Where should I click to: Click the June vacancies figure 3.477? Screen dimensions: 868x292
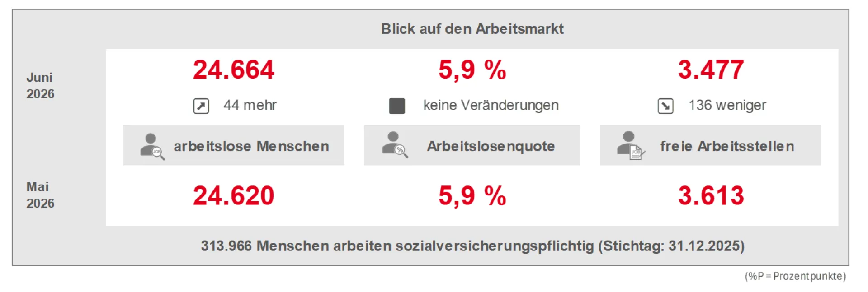tap(711, 70)
